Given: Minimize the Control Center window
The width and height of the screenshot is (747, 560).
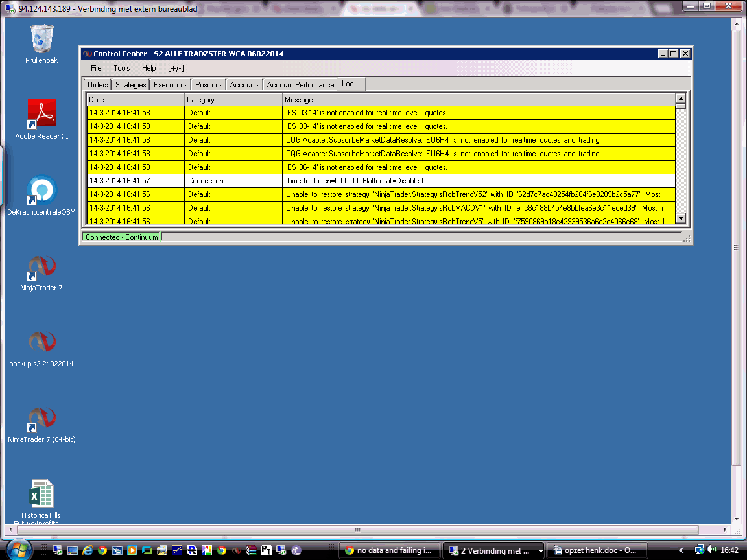Looking at the screenshot, I should [x=663, y=54].
